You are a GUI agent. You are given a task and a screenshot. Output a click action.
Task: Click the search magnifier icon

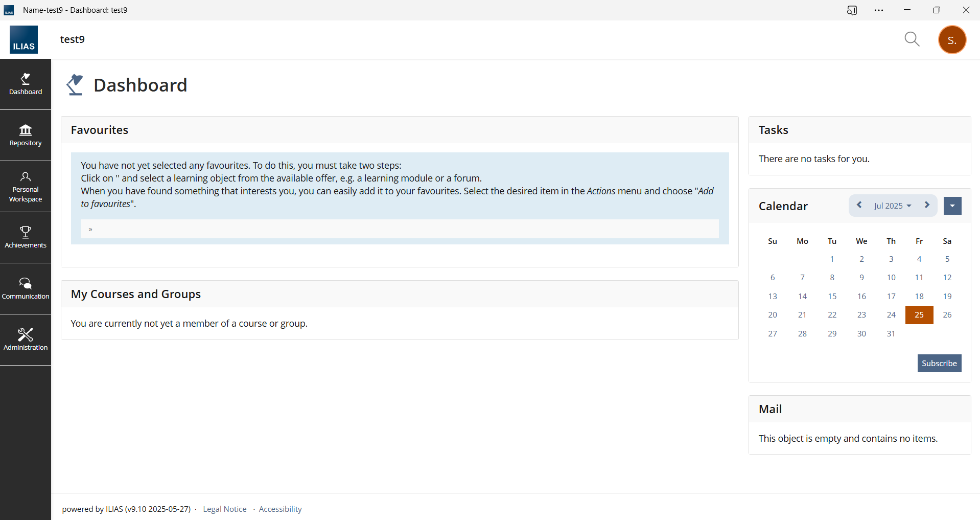click(912, 39)
